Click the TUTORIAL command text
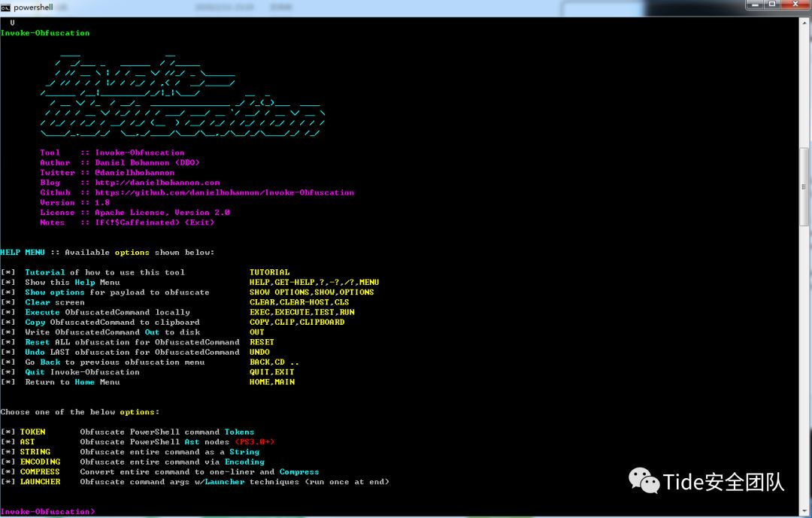This screenshot has height=518, width=812. [x=269, y=272]
